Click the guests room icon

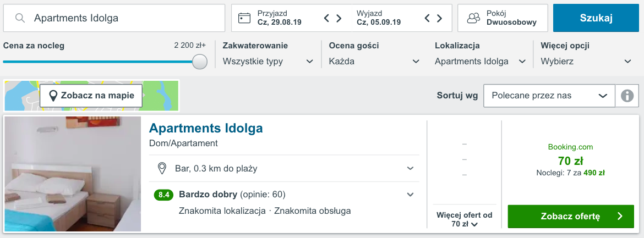(473, 18)
